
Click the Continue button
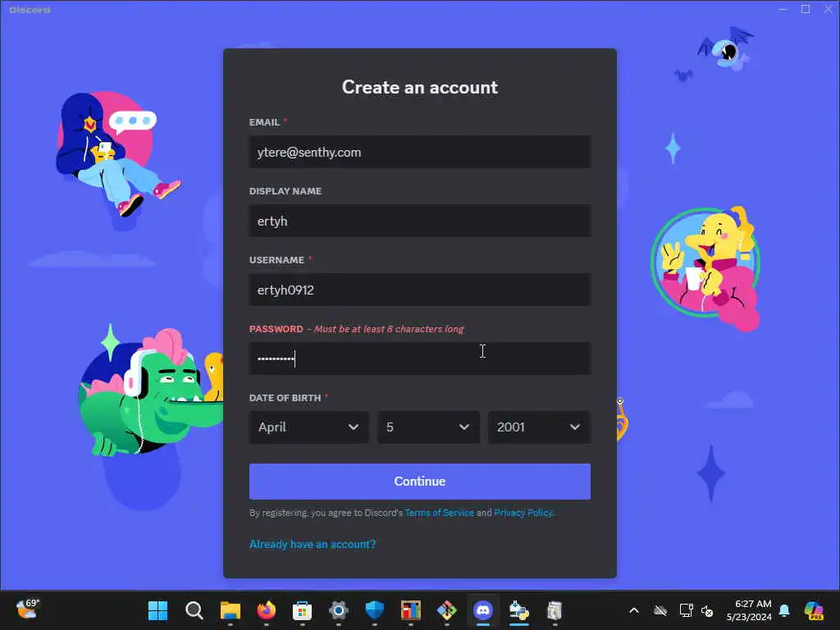tap(419, 481)
